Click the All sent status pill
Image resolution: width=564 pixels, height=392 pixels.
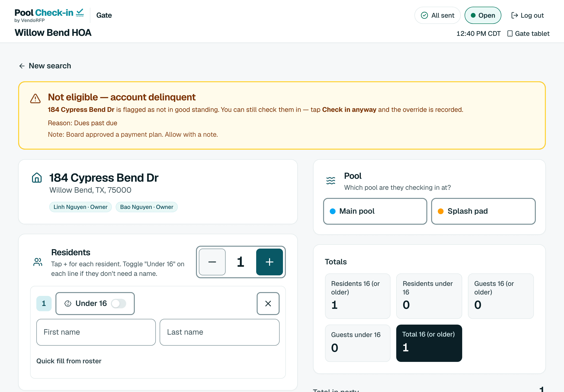[437, 15]
